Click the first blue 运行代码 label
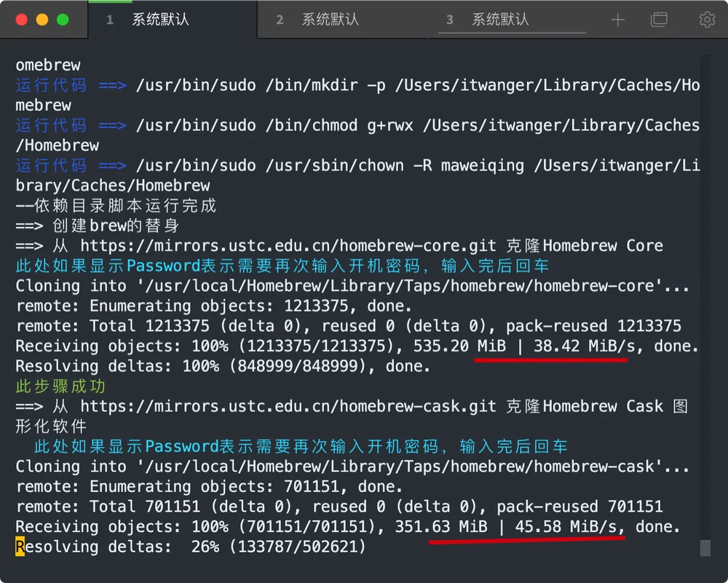 click(51, 85)
